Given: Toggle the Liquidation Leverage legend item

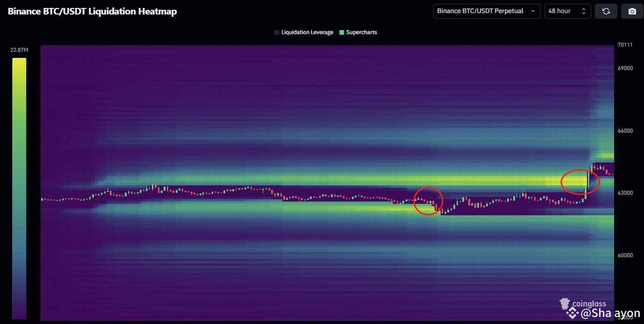Looking at the screenshot, I should point(304,32).
